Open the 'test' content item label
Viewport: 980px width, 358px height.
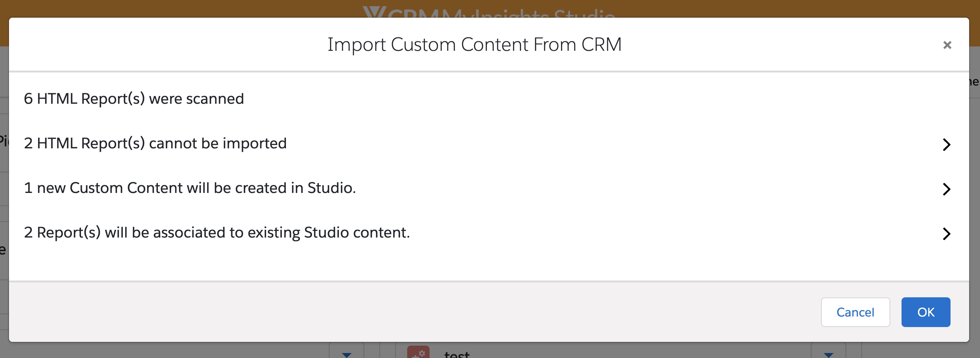click(x=457, y=355)
